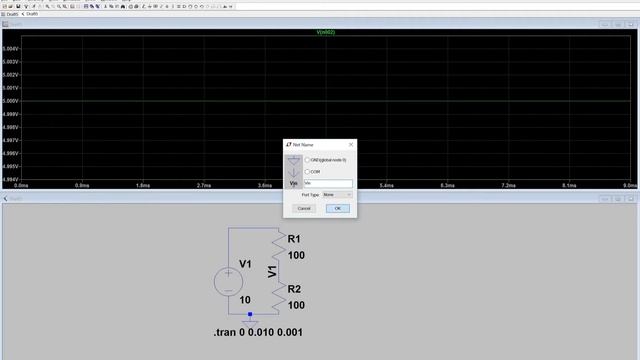Click rotated V1 net label between resistors
This screenshot has height=360, width=640.
(272, 272)
